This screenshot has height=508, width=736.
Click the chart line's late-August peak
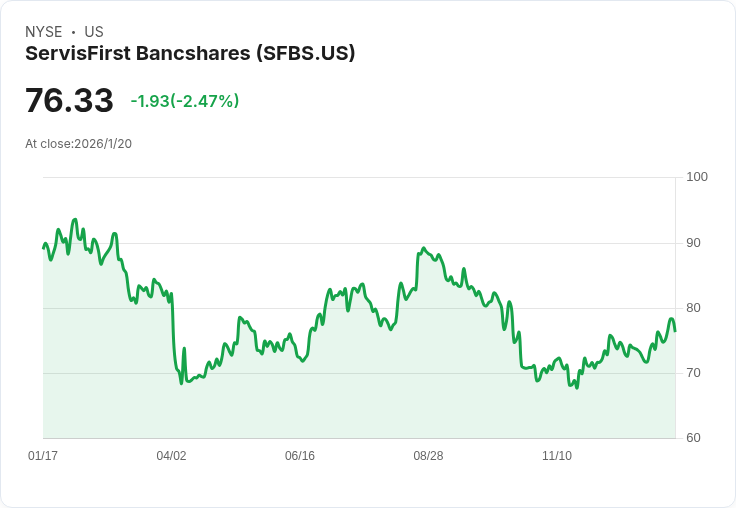[x=424, y=248]
